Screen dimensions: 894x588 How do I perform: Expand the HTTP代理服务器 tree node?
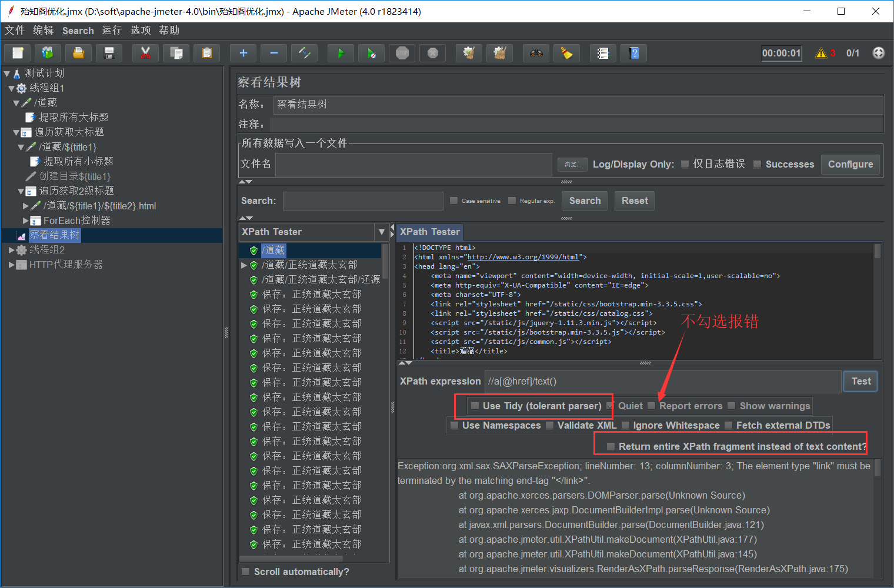click(x=11, y=265)
